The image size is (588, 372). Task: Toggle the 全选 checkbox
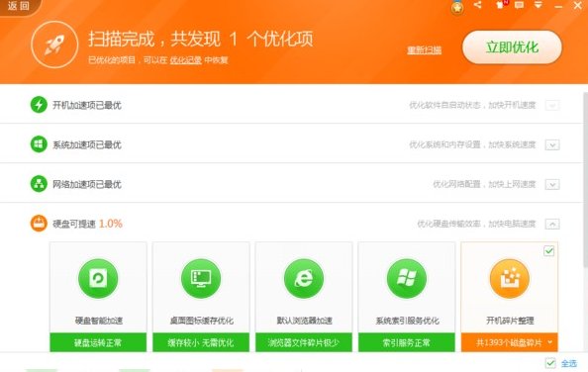point(550,363)
